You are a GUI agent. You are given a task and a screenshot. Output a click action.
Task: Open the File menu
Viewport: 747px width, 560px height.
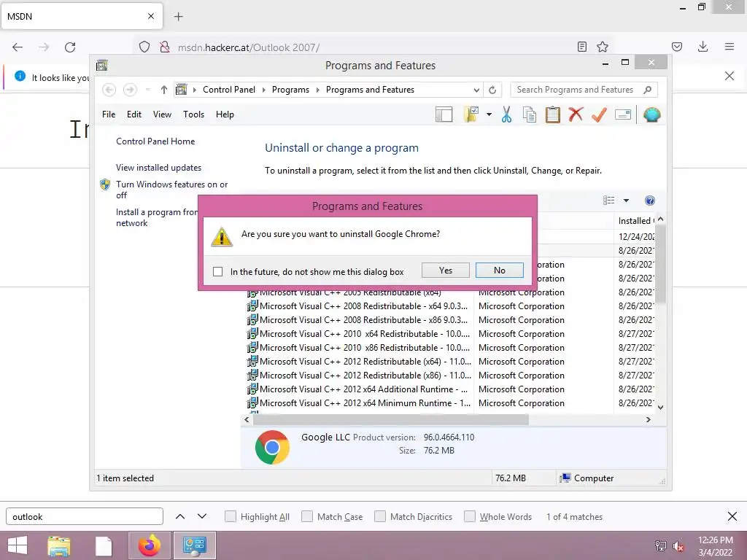pyautogui.click(x=109, y=114)
